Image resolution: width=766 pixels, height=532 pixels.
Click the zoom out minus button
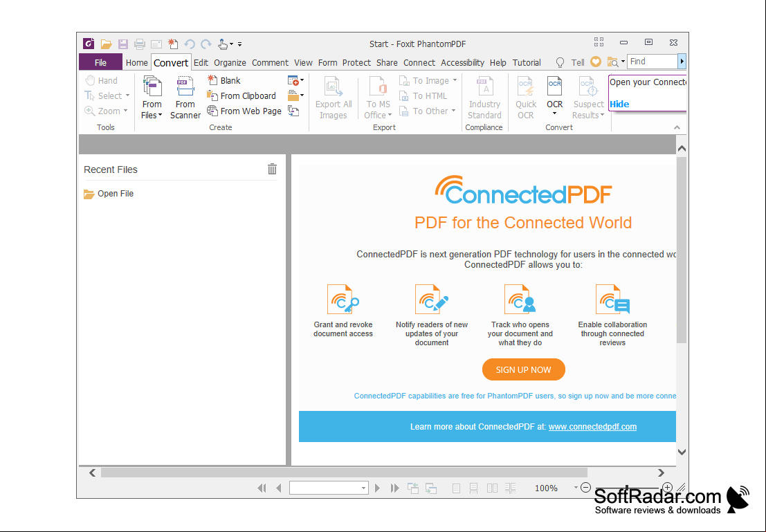coord(585,487)
